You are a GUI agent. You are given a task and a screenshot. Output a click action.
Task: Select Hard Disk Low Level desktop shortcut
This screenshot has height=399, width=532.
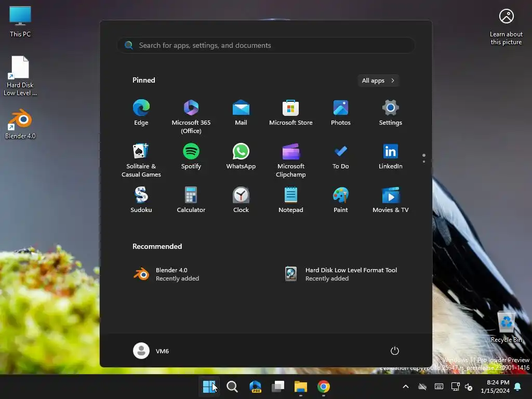coord(20,76)
